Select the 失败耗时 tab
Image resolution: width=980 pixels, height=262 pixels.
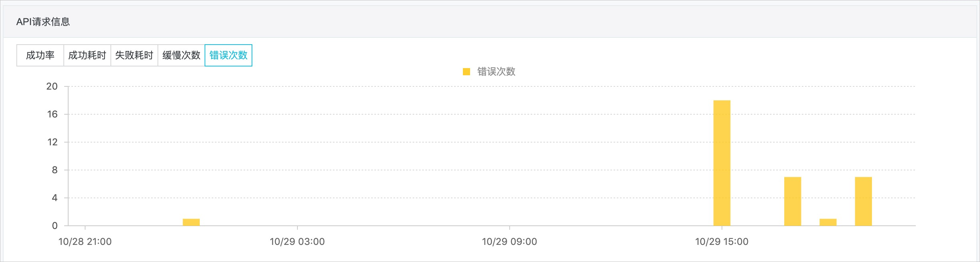point(134,55)
